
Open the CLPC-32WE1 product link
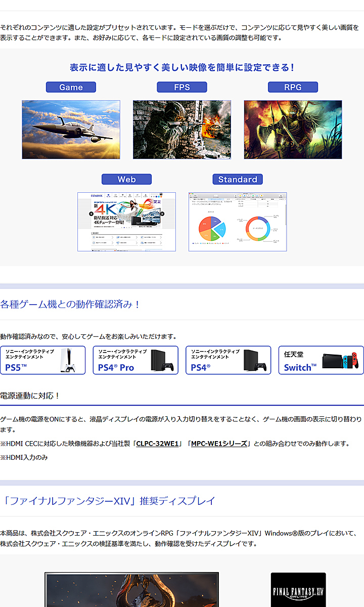157,444
